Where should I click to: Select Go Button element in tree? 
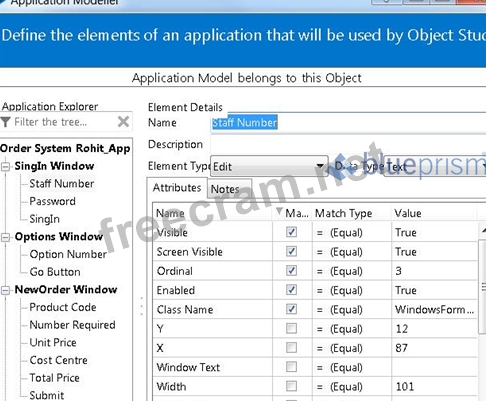coord(55,272)
